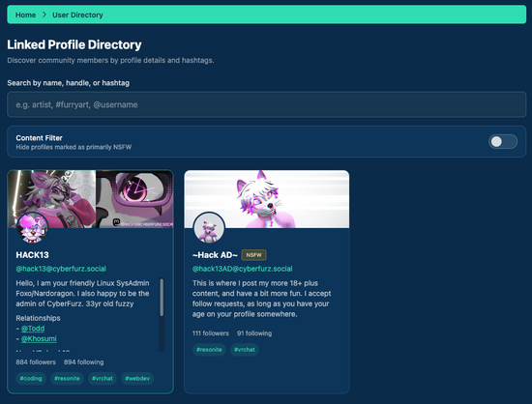Open @hack13@cyberfurz.social handle link
This screenshot has height=404, width=532.
point(61,269)
